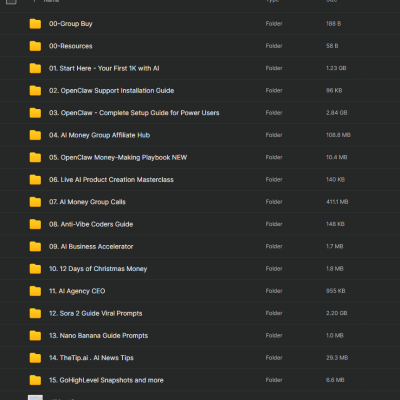
Task: Click Folder type of 11. AI Agency CEO row
Action: pyautogui.click(x=274, y=291)
